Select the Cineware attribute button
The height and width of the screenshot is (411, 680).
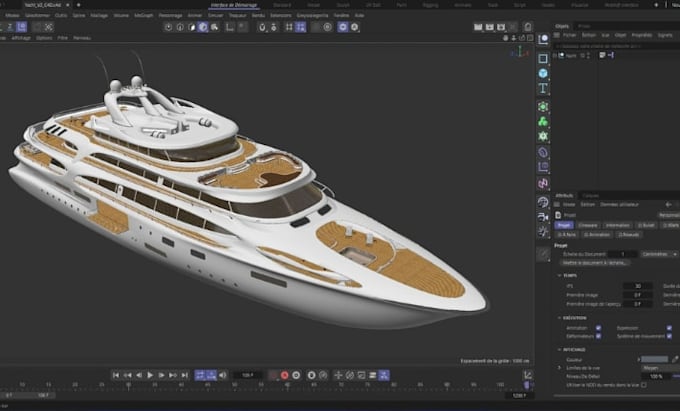point(588,225)
